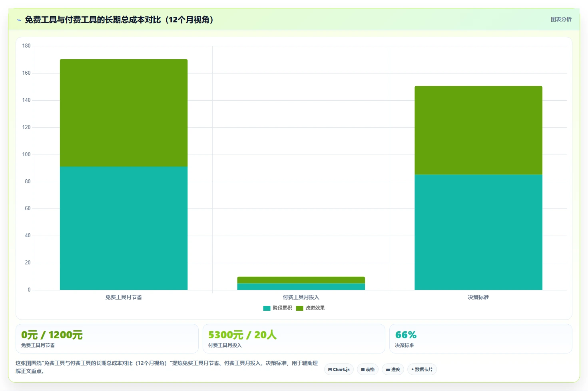Click the Chart.js chip
Image resolution: width=588 pixels, height=391 pixels.
(x=339, y=369)
